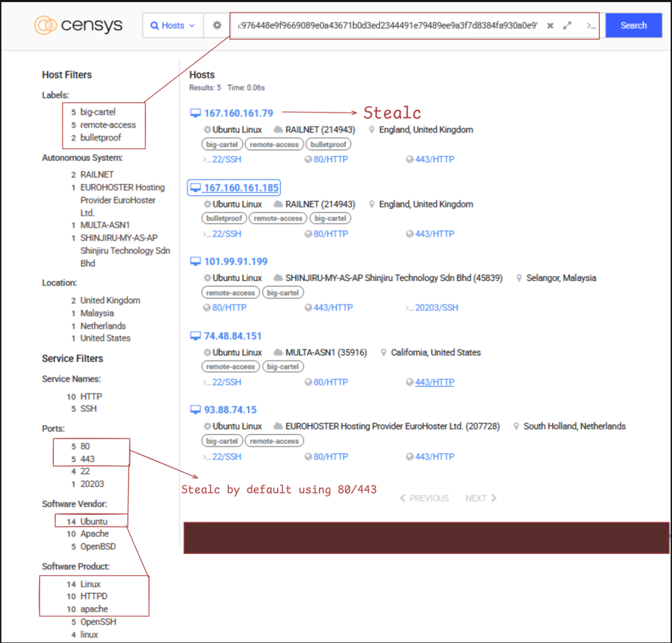Viewport: 672px width, 643px height.
Task: Click remote-access tag on 93.88.74.15
Action: pyautogui.click(x=274, y=441)
